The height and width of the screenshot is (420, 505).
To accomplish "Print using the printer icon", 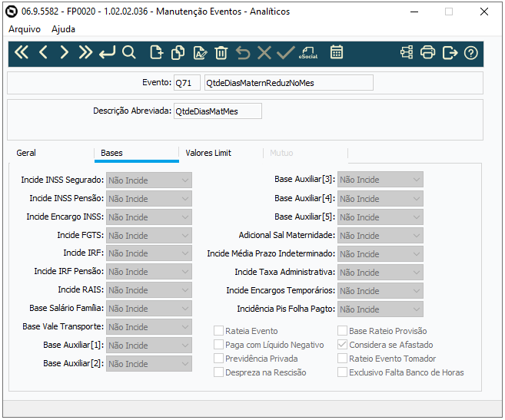I will [x=427, y=52].
